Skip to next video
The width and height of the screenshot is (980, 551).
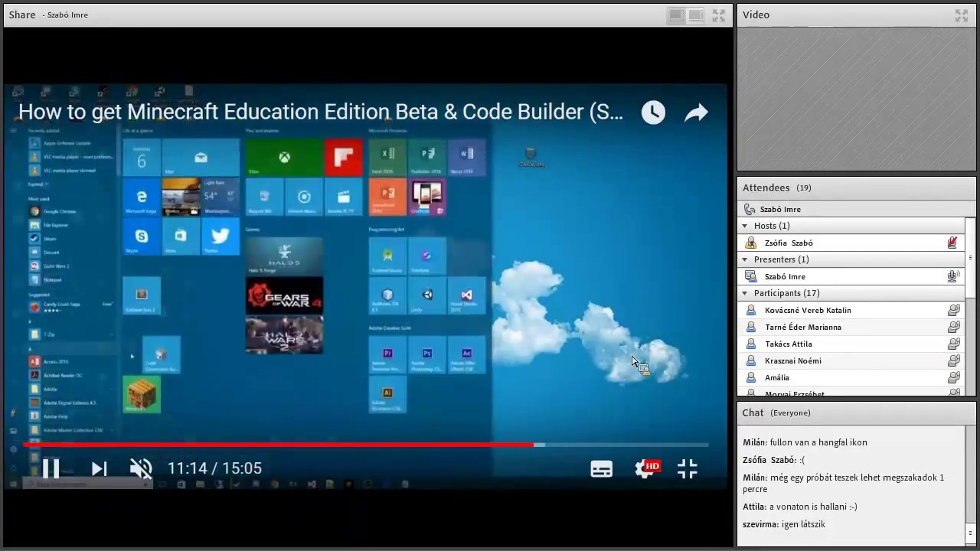99,468
